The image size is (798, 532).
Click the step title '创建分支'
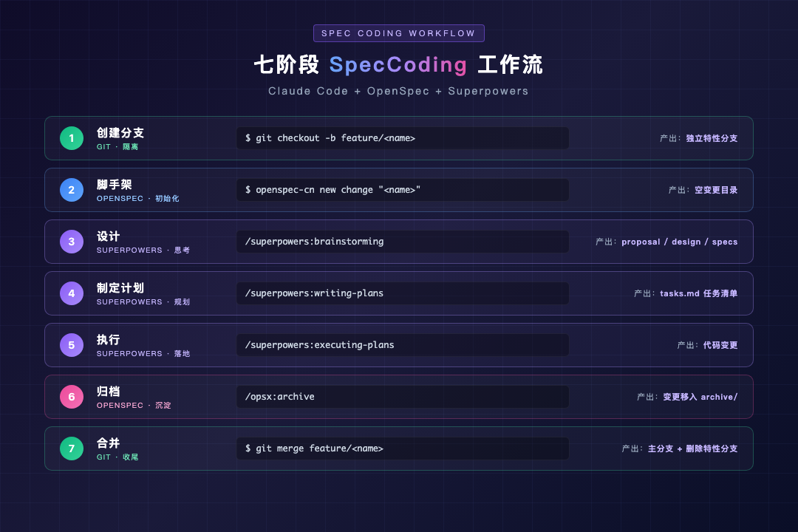(x=120, y=133)
